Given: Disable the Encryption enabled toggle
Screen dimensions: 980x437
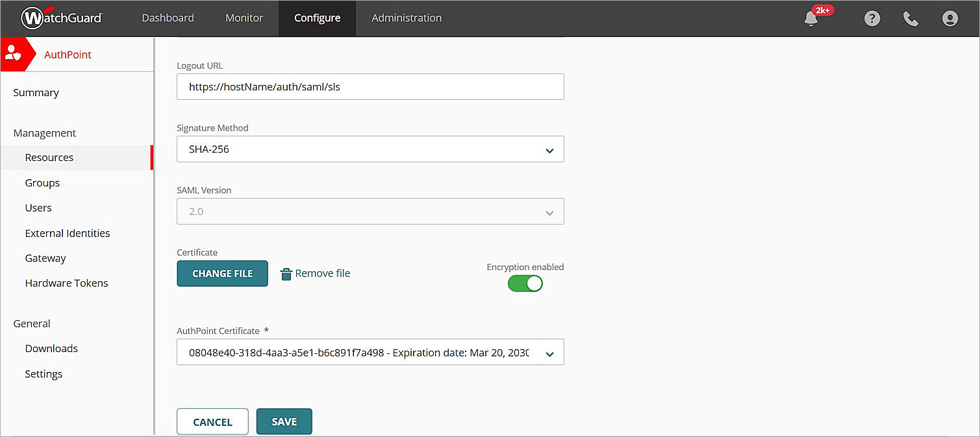Looking at the screenshot, I should coord(525,284).
